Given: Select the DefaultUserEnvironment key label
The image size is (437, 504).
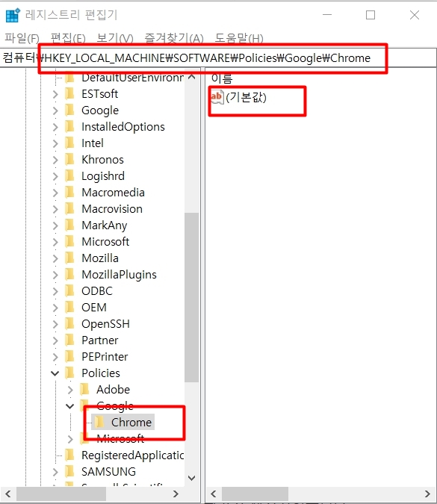Looking at the screenshot, I should pos(132,78).
